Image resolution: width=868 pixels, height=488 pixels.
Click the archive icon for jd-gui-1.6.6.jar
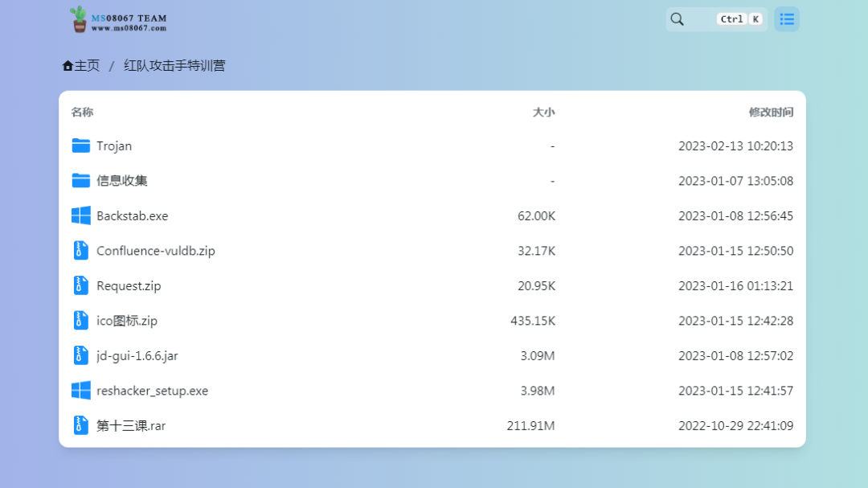[x=81, y=355]
